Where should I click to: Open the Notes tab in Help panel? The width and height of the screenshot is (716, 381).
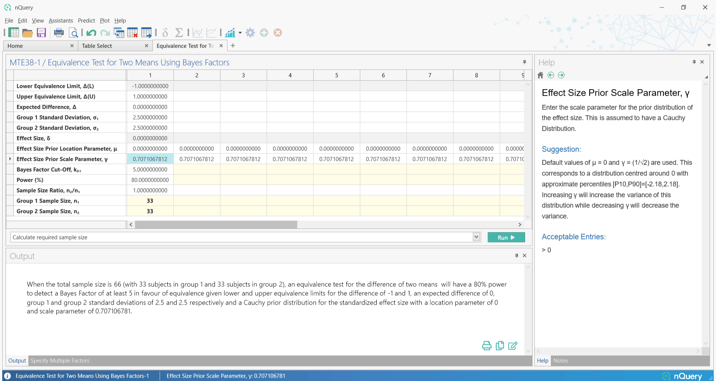tap(561, 360)
